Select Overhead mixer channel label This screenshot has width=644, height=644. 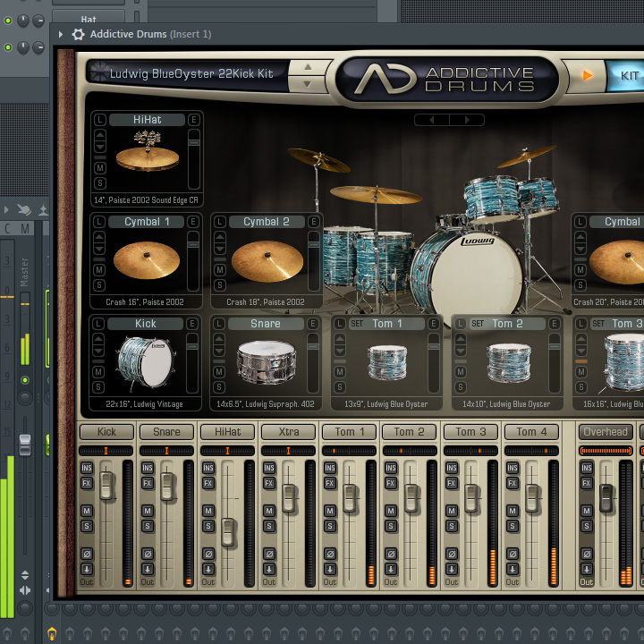coord(606,432)
